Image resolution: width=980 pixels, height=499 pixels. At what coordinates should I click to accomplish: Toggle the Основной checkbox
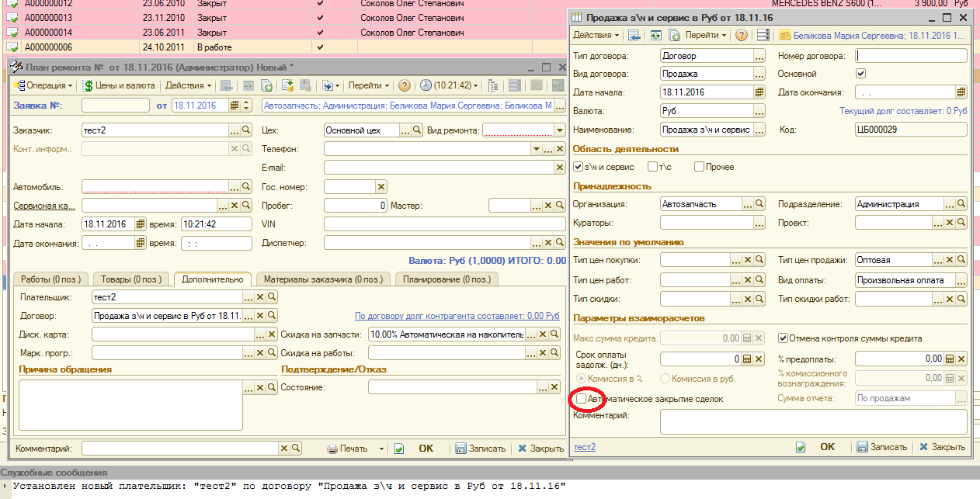[x=860, y=74]
